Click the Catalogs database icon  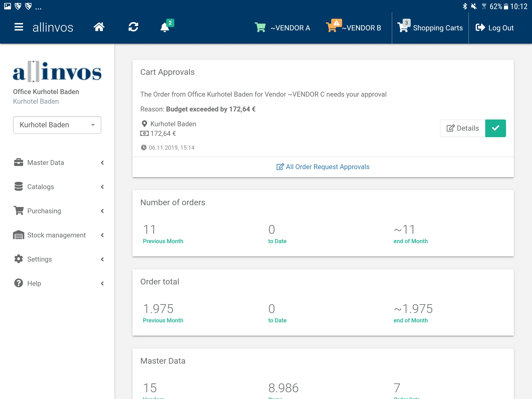[x=18, y=187]
